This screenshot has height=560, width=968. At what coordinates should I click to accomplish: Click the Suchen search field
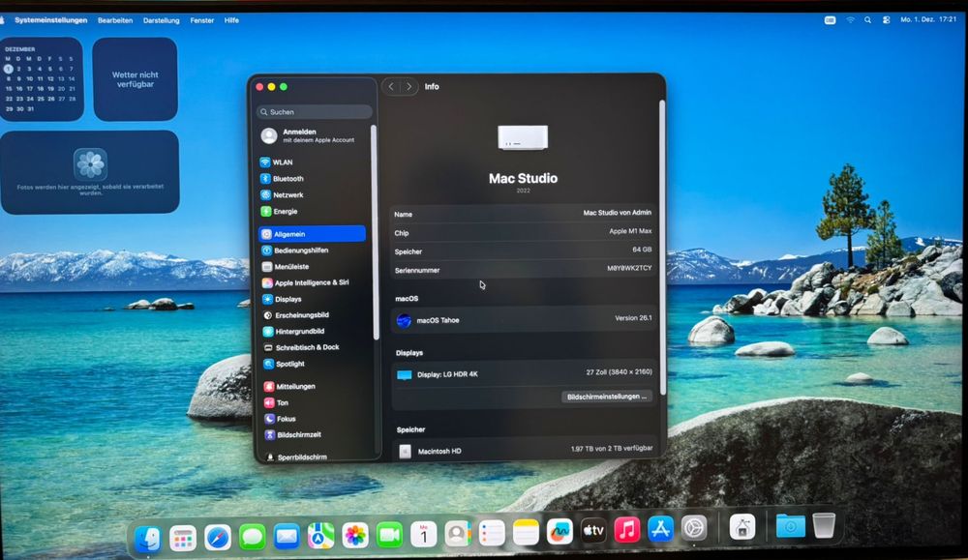pyautogui.click(x=313, y=111)
